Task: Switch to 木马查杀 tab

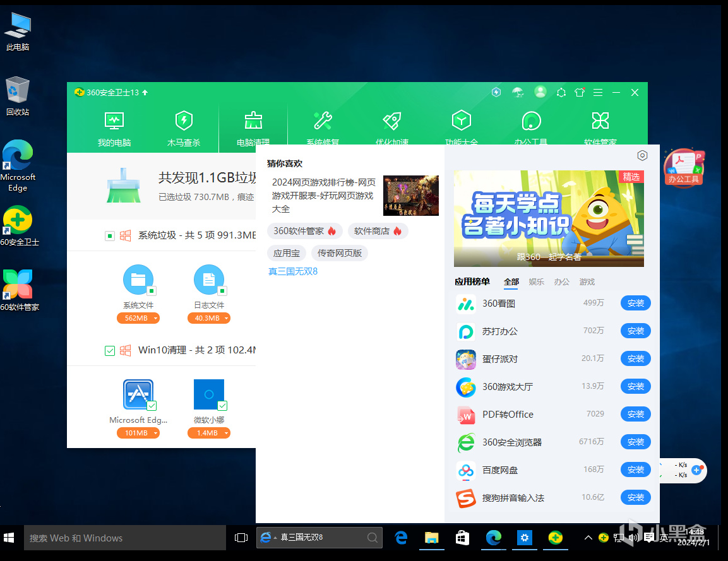Action: coord(184,129)
